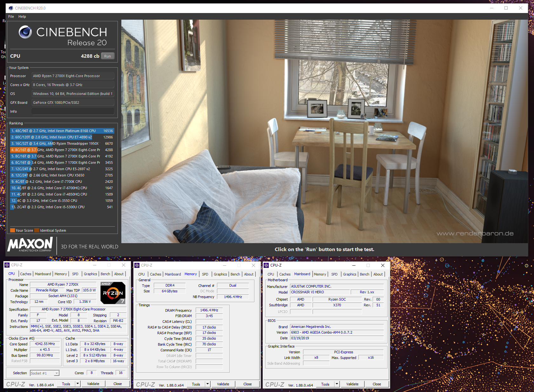This screenshot has width=534, height=392.
Task: Click Validate in right CPU-Z window
Action: [x=352, y=384]
